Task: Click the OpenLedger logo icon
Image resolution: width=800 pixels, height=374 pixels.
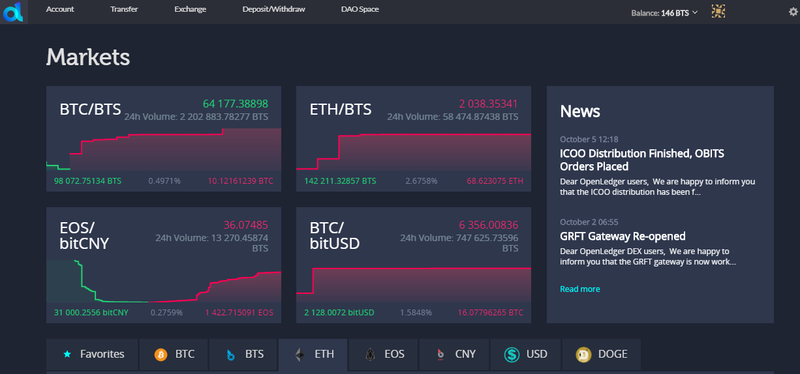Action: click(x=12, y=11)
